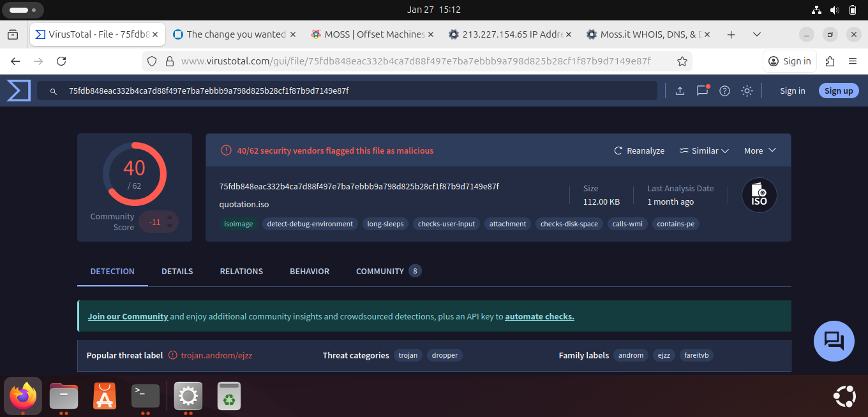868x417 pixels.
Task: Click the ISO file type icon
Action: 759,195
